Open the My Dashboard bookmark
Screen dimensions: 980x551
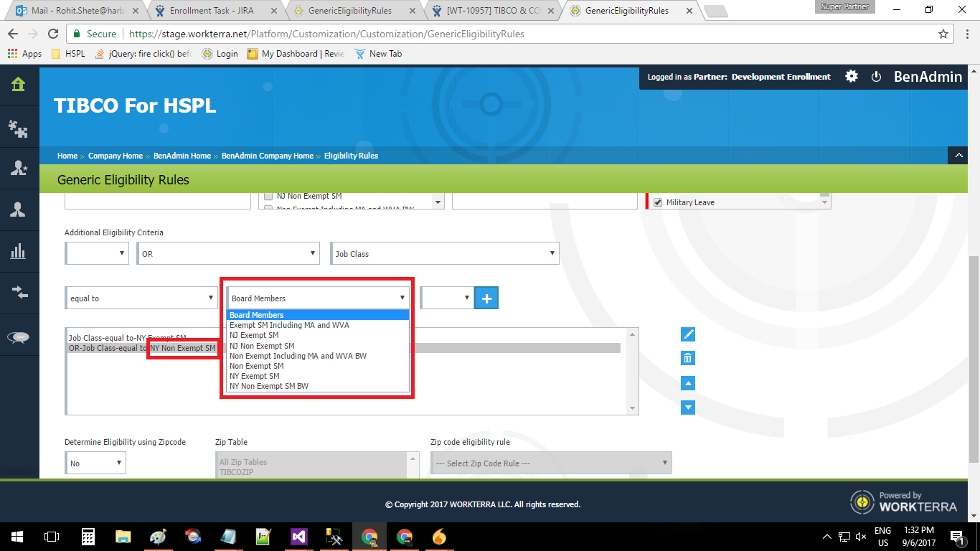click(x=296, y=54)
